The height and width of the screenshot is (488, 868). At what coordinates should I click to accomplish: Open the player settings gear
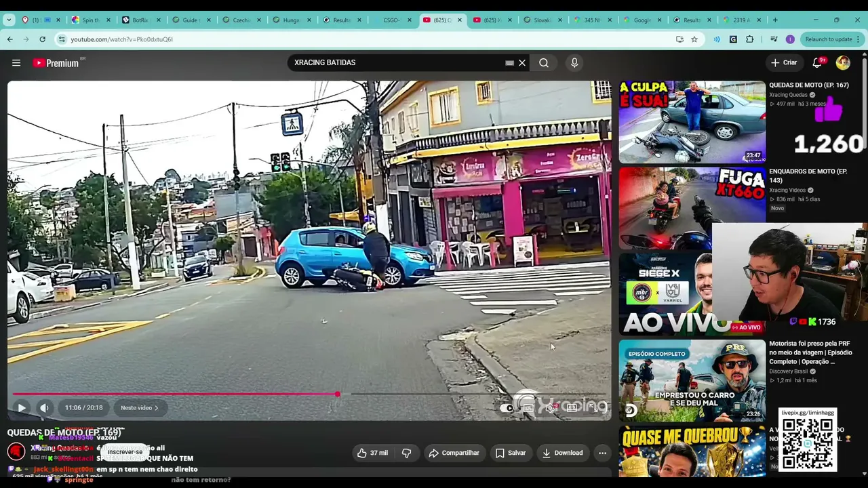tap(551, 408)
